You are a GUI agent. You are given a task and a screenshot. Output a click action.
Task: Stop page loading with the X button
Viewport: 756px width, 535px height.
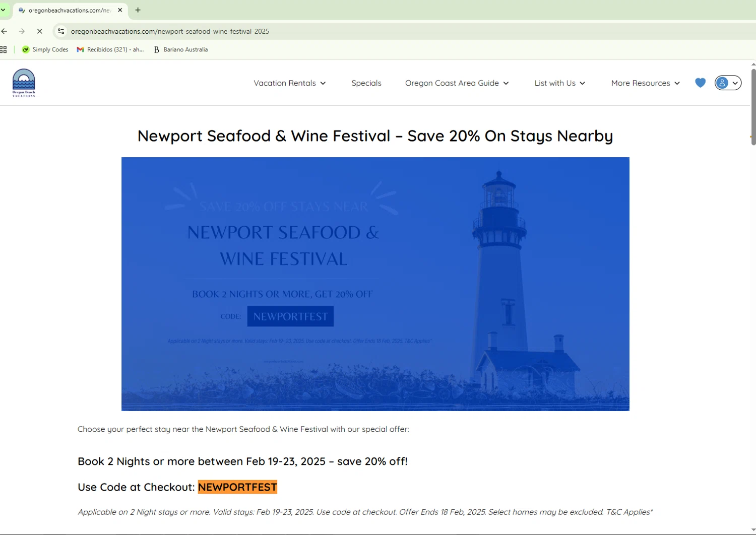40,31
